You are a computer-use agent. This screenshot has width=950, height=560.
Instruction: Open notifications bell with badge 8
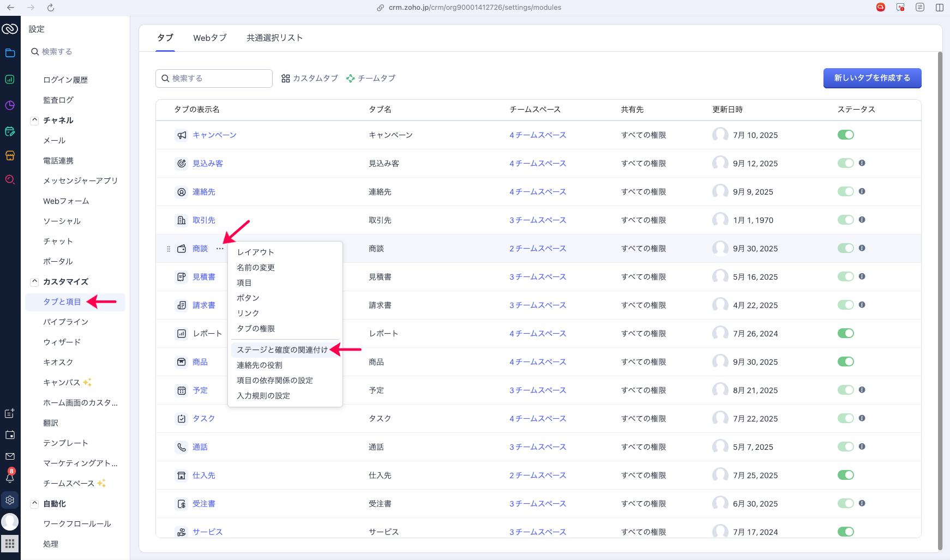click(x=10, y=478)
